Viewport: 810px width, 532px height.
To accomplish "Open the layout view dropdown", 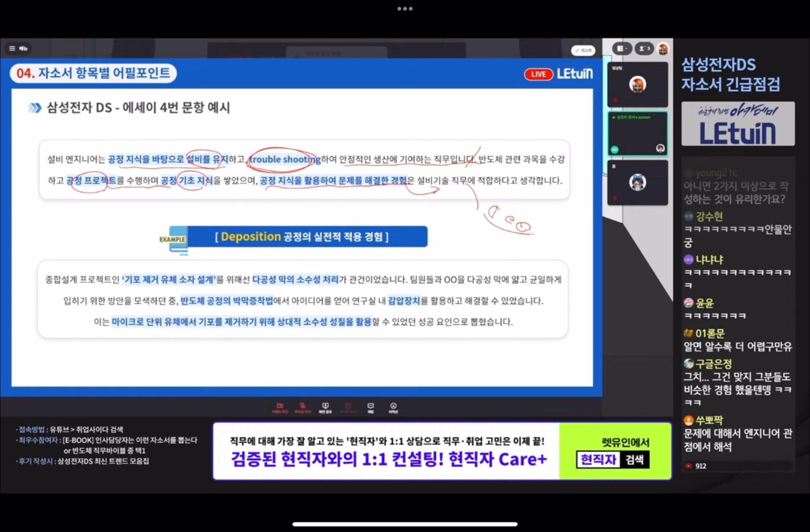I will 622,48.
